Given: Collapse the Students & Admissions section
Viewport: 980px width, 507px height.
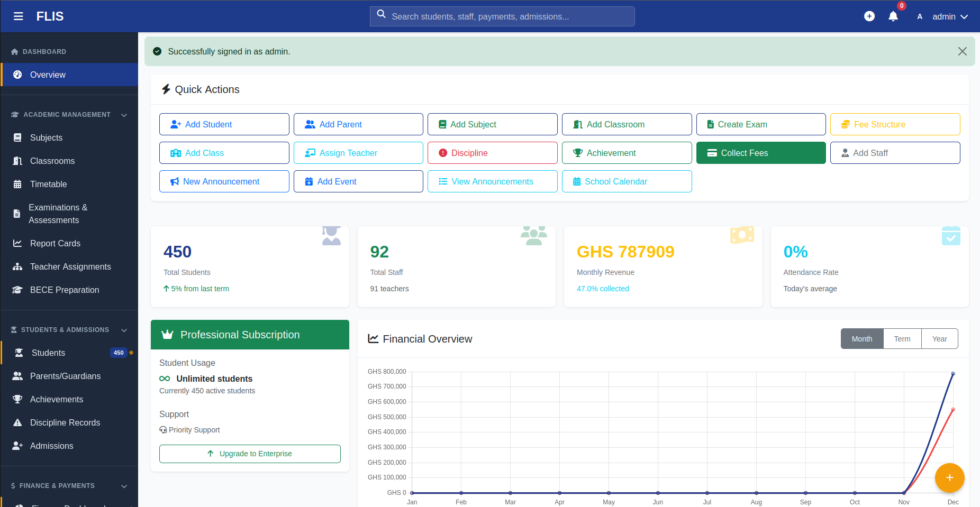Looking at the screenshot, I should 124,330.
